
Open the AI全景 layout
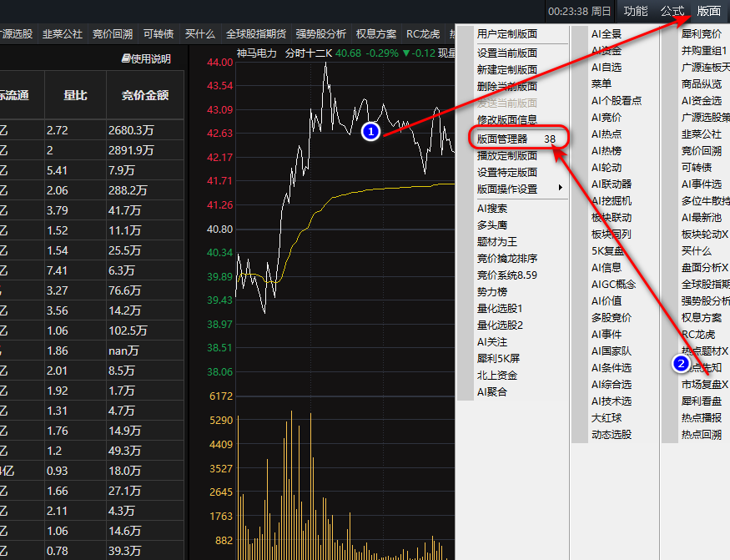point(606,34)
